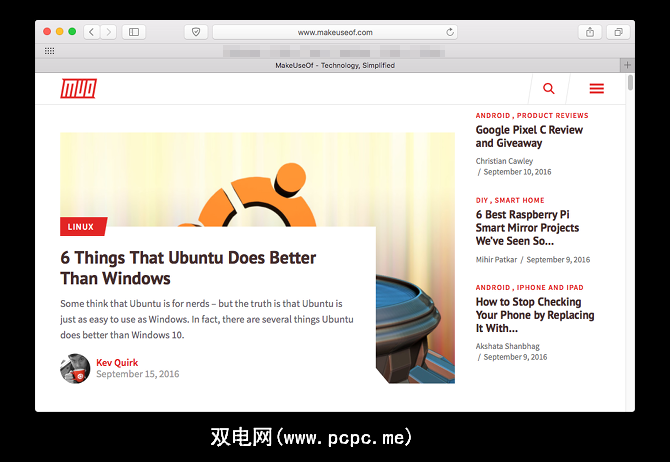Open the IPHONE AND IPAD category link
This screenshot has height=462, width=670.
pos(550,288)
